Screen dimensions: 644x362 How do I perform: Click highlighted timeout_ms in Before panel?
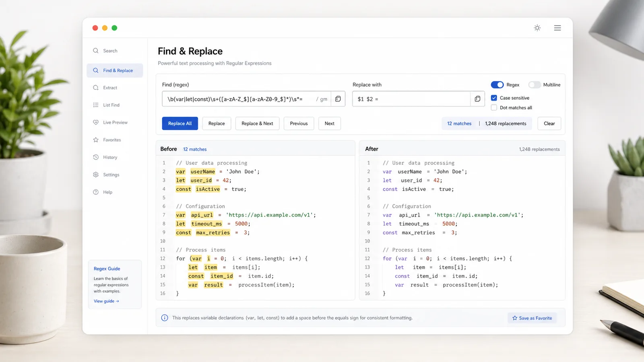tap(206, 224)
